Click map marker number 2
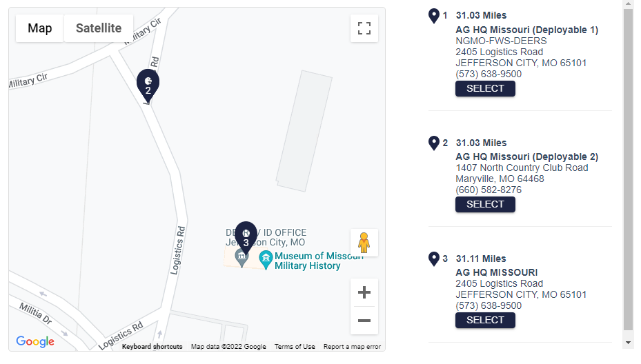The width and height of the screenshot is (641, 364). [x=148, y=85]
